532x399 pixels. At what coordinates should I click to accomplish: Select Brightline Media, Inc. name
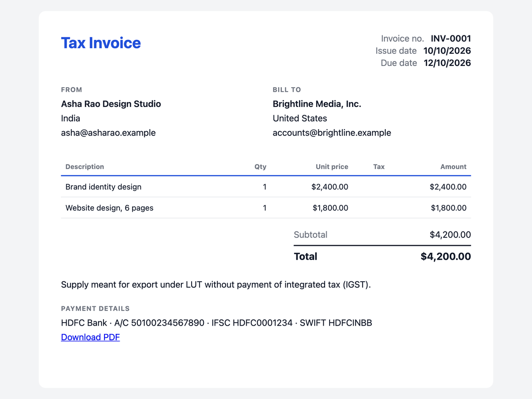(317, 104)
